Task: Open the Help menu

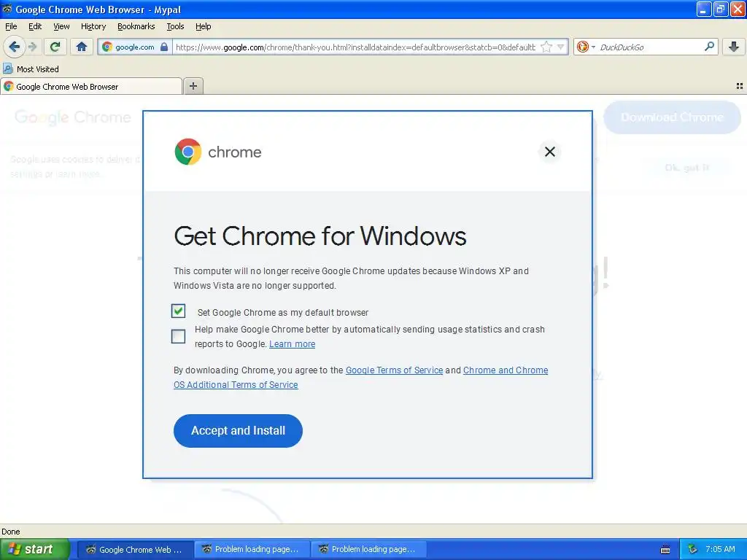Action: click(x=203, y=26)
